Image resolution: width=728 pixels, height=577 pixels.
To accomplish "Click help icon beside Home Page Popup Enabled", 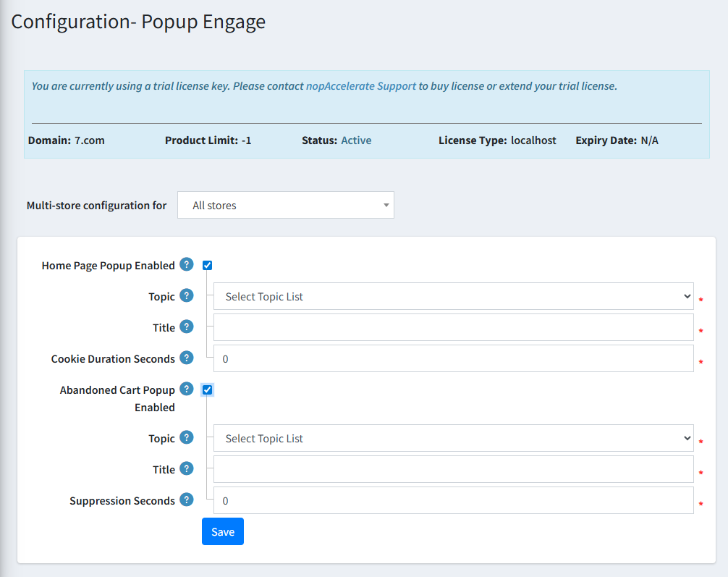I will coord(187,264).
